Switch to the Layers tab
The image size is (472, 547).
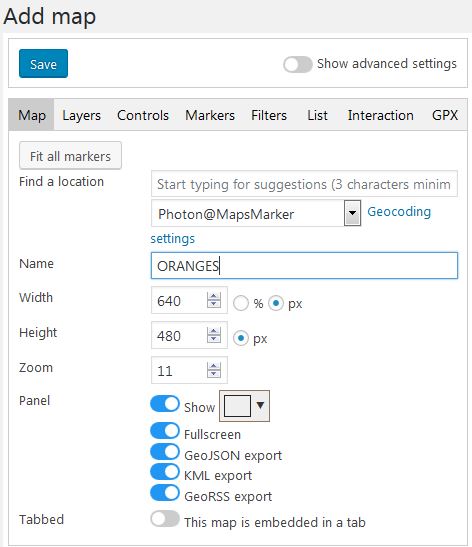pyautogui.click(x=81, y=115)
